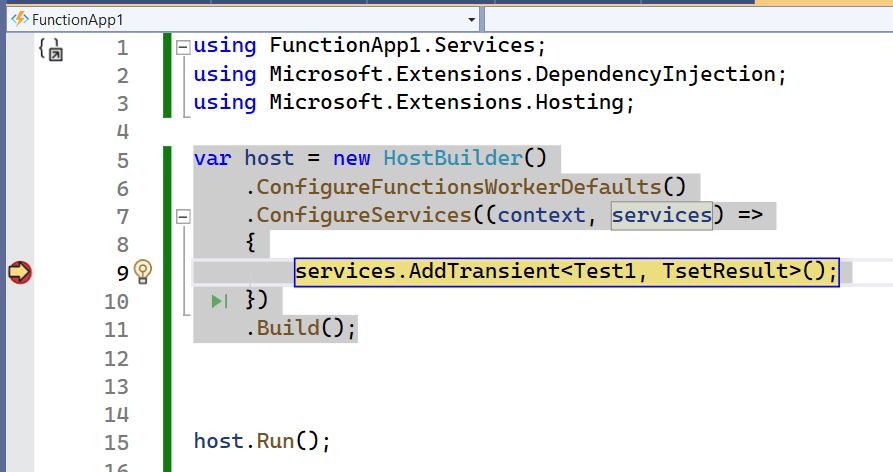
Task: Click '.Build();' on line 11
Action: (301, 329)
